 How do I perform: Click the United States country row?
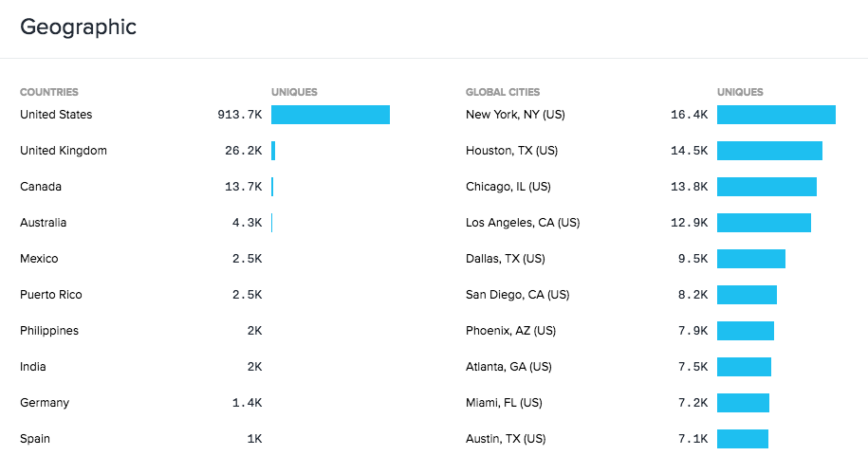click(x=56, y=115)
